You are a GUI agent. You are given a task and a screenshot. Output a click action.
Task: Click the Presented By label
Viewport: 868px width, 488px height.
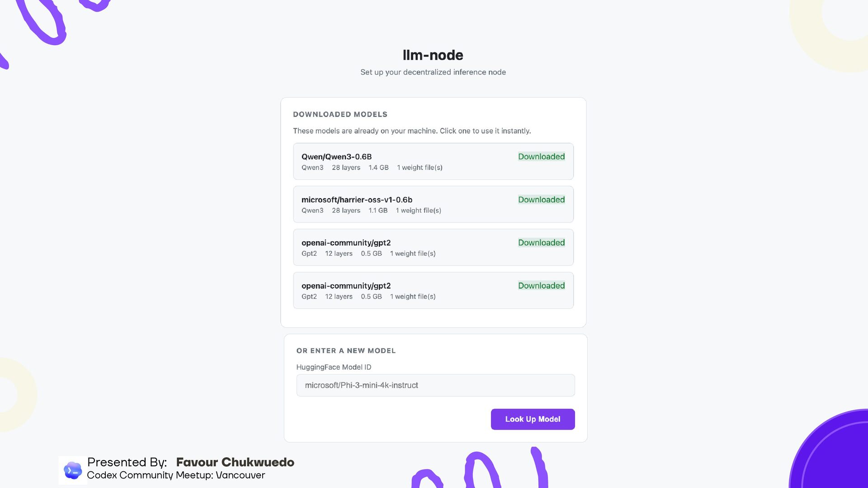coord(127,462)
